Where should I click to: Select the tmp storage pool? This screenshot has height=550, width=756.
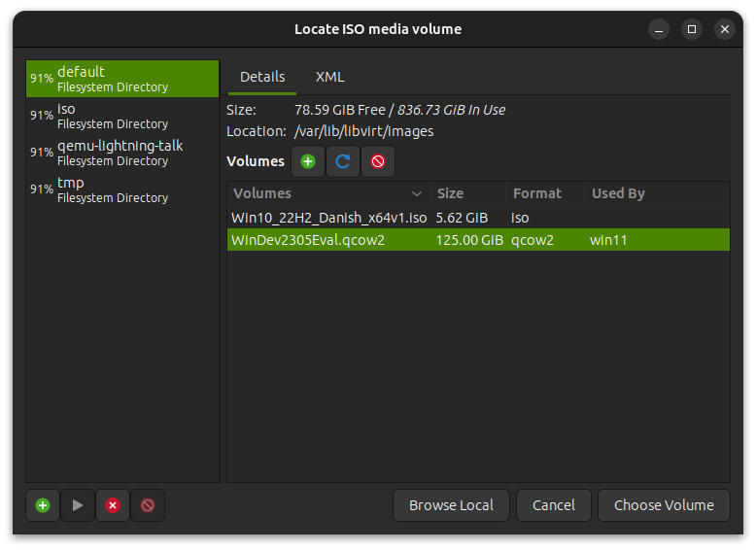tap(122, 189)
